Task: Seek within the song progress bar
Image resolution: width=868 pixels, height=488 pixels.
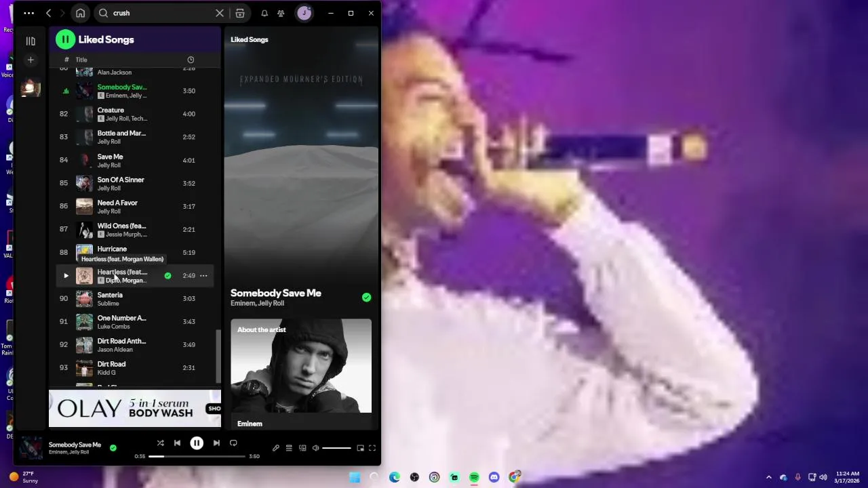Action: pos(199,456)
